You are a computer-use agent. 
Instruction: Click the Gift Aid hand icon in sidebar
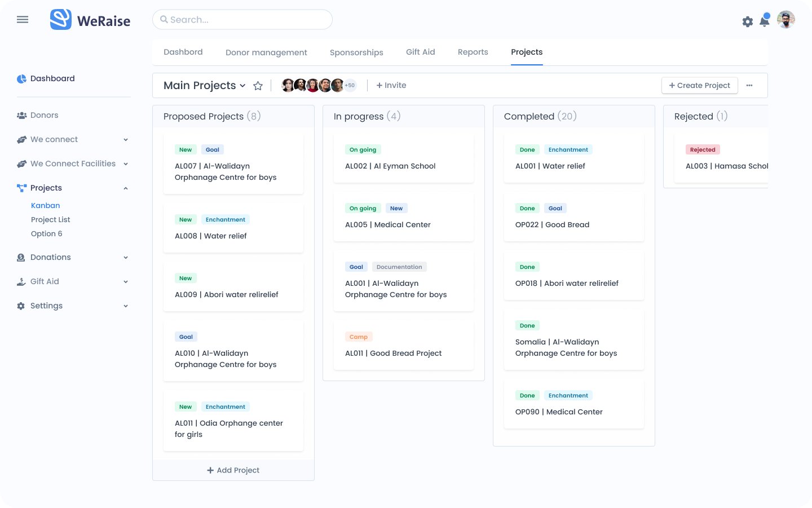[21, 282]
